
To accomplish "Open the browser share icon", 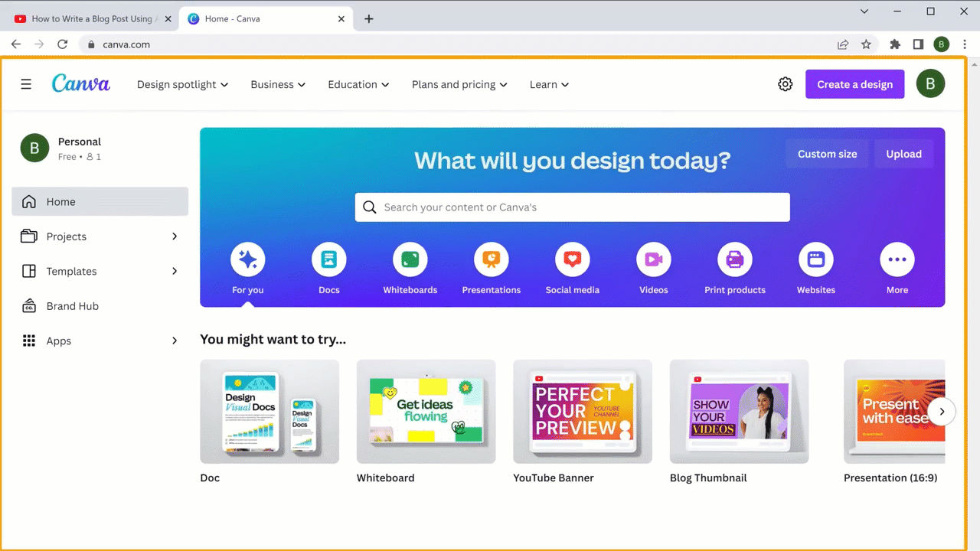I will point(843,44).
